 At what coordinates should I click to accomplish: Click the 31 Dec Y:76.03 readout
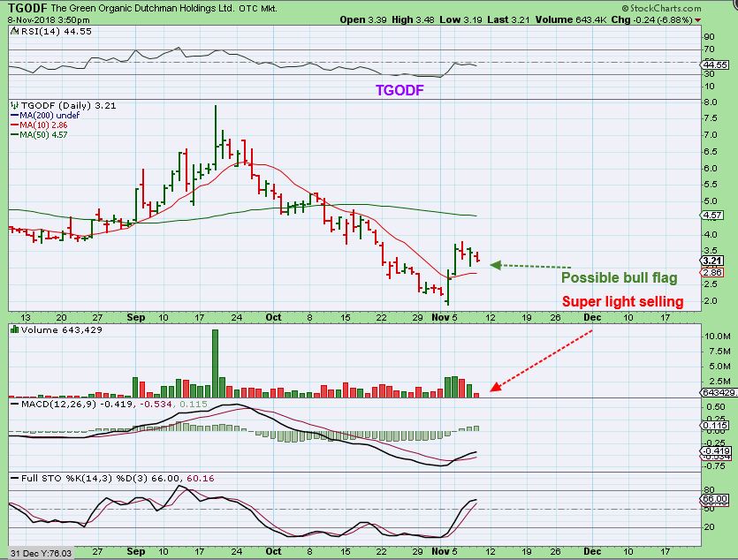point(41,553)
